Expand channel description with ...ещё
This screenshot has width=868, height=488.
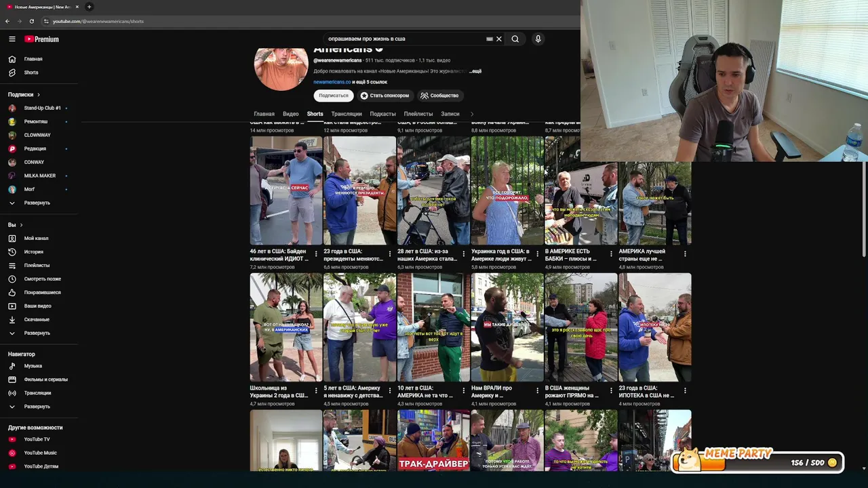click(475, 71)
